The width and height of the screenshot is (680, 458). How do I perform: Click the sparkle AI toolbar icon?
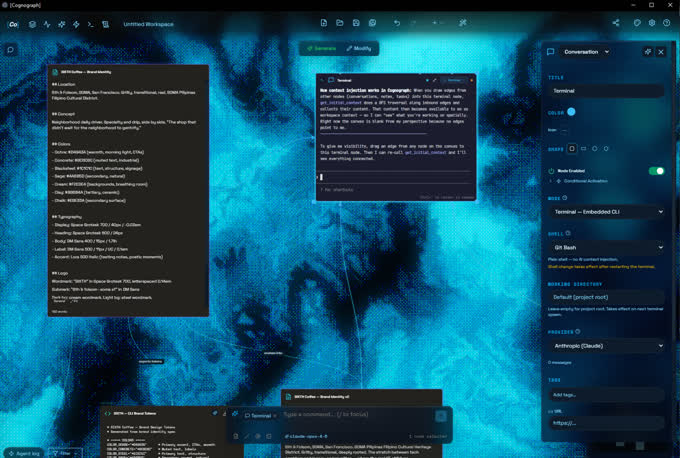click(62, 24)
